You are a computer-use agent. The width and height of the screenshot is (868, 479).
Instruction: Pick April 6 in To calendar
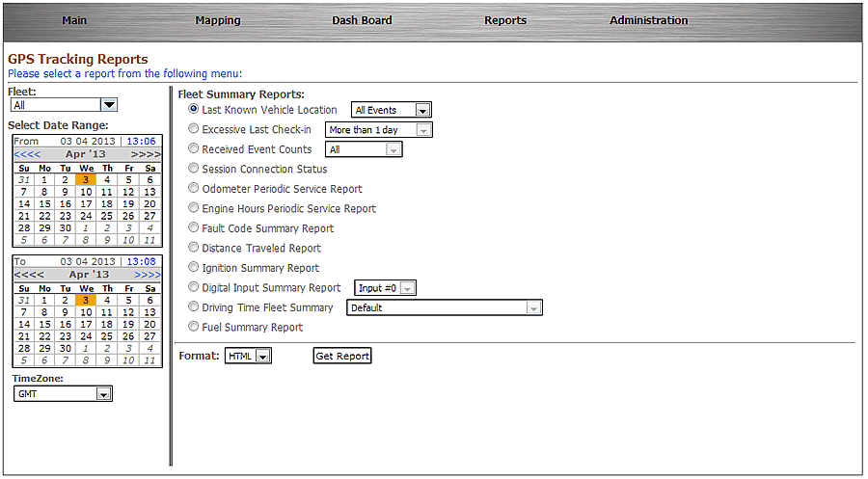point(150,301)
